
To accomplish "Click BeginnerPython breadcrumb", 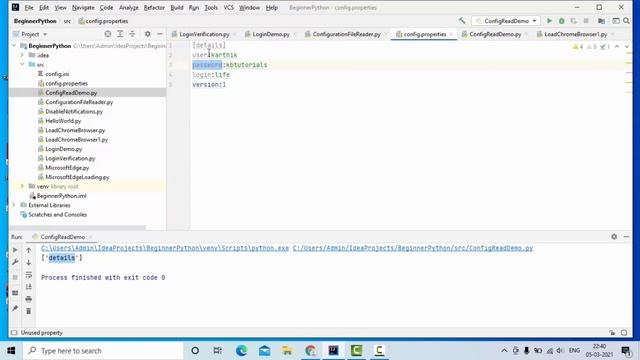I will click(x=35, y=21).
